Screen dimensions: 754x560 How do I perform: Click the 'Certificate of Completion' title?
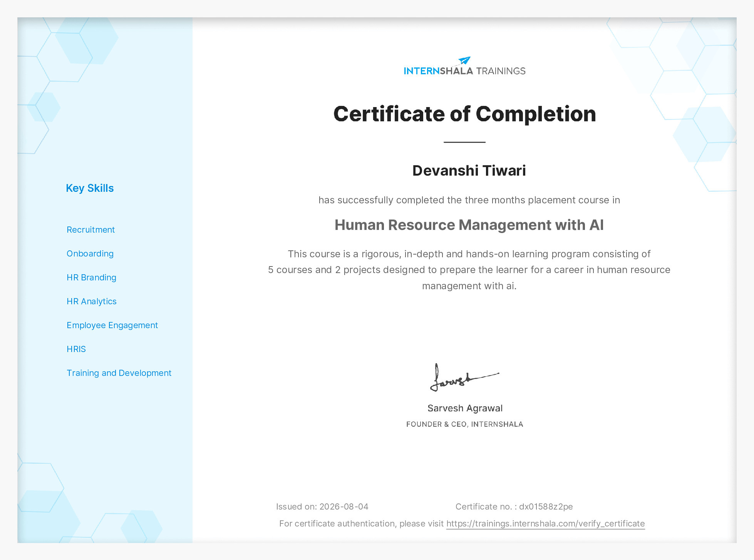point(464,114)
